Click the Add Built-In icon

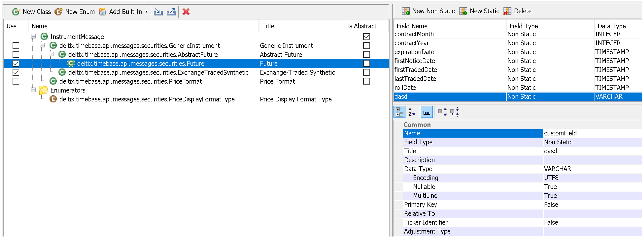tap(102, 12)
